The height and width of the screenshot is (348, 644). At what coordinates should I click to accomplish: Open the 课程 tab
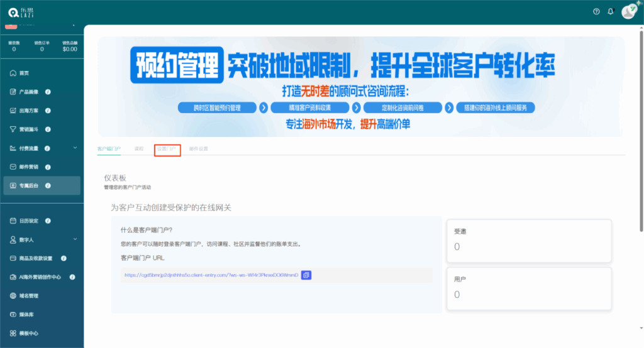pyautogui.click(x=139, y=149)
